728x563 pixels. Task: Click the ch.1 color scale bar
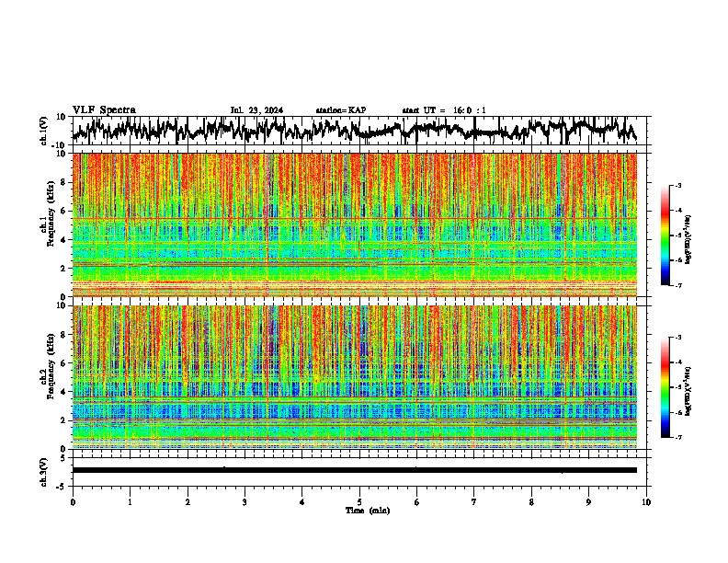pos(665,236)
